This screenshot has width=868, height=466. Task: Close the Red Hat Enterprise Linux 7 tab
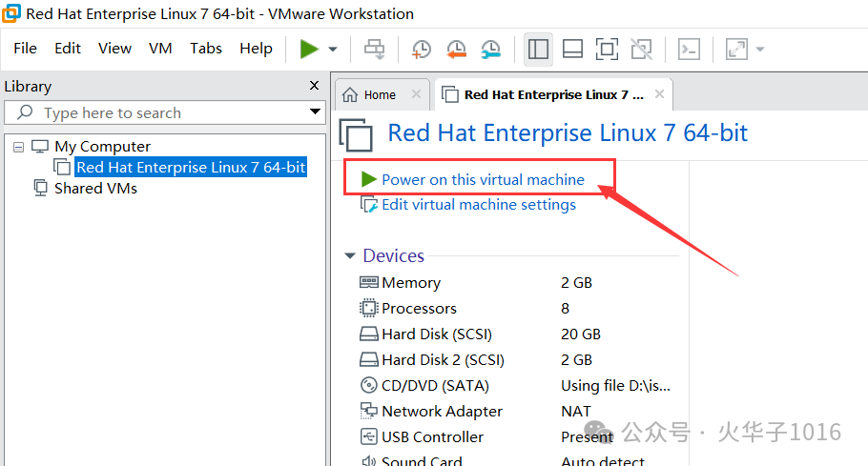659,94
